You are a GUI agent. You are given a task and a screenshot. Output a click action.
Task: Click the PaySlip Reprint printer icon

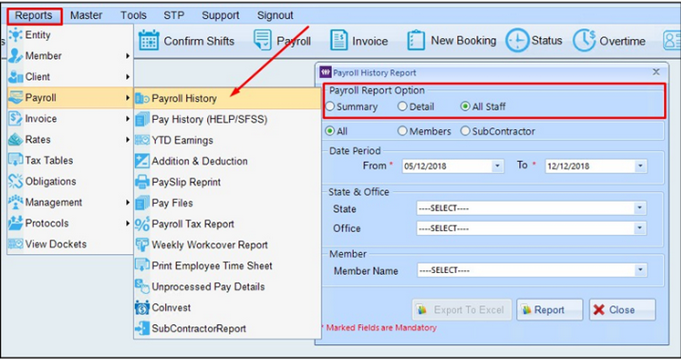142,182
